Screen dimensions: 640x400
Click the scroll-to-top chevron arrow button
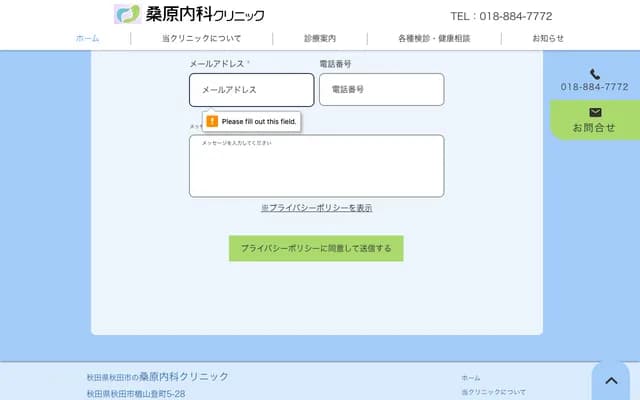click(611, 381)
